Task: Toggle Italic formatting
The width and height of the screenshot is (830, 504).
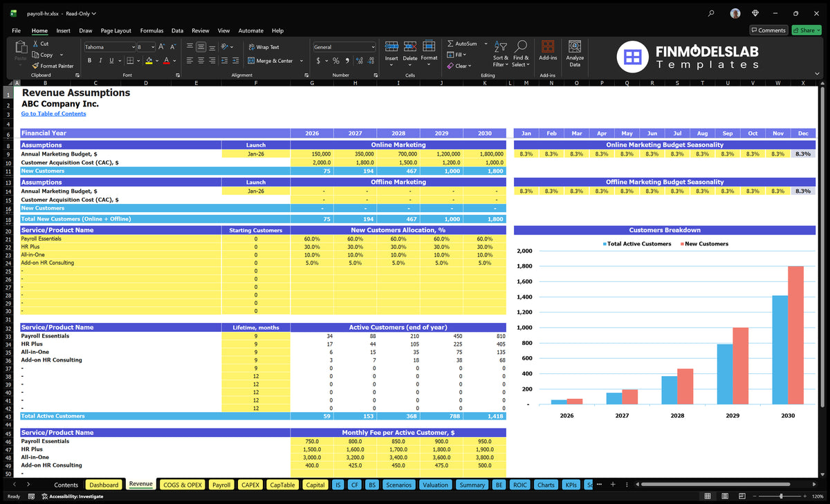Action: click(x=100, y=61)
